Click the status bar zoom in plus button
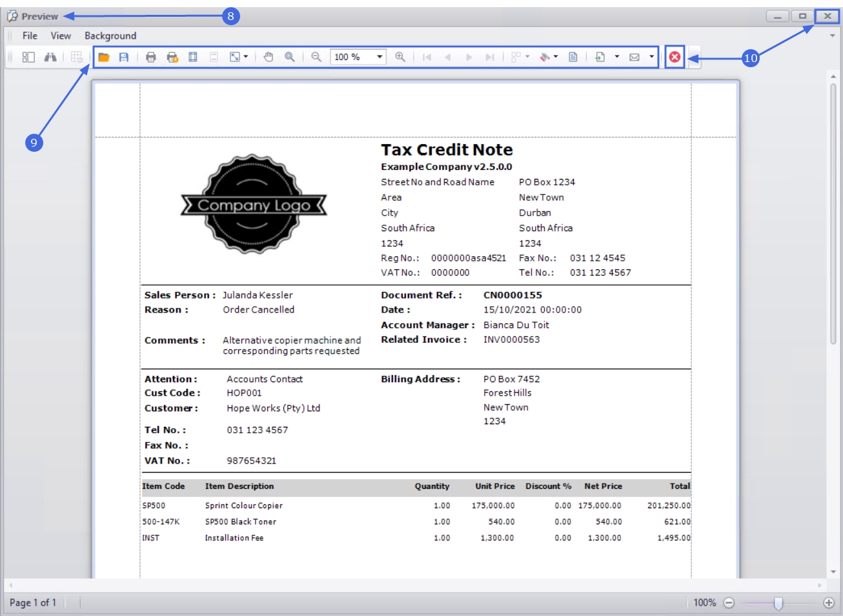Viewport: 843px width, 616px height. click(x=829, y=602)
